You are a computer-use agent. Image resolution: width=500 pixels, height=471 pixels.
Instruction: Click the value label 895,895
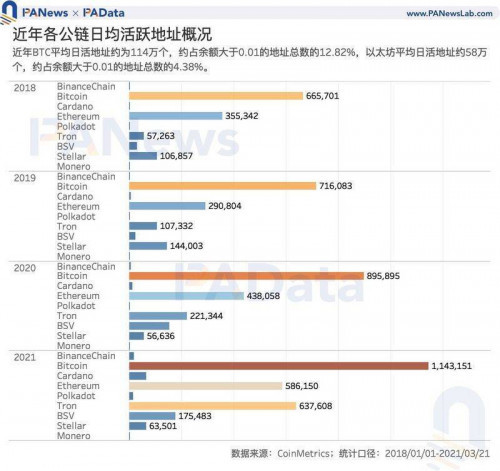point(383,276)
